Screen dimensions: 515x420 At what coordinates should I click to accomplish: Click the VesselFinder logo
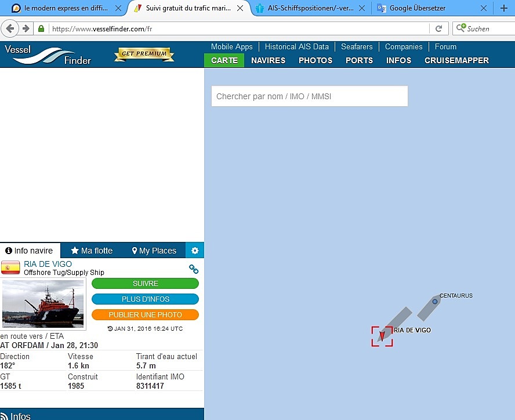(48, 55)
